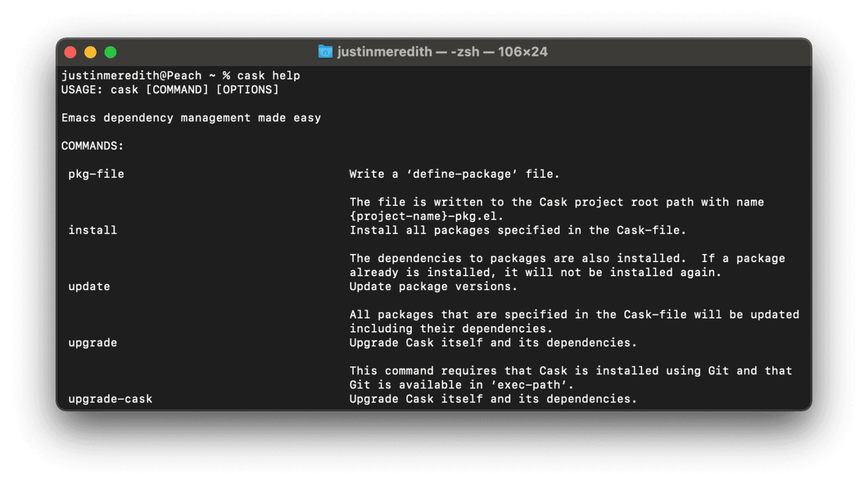
Task: Click the blue folder proxy icon in title bar
Action: pos(325,52)
